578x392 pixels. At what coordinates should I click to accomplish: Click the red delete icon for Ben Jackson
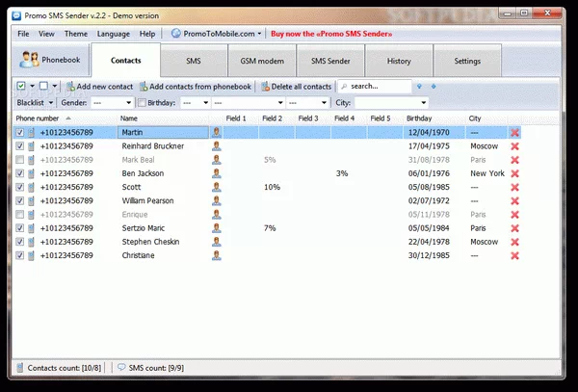pyautogui.click(x=514, y=173)
